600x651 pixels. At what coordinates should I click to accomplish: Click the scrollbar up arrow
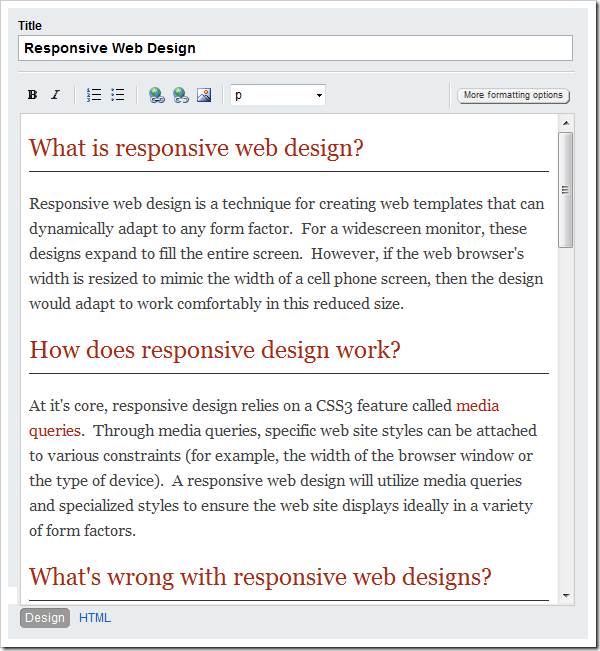coord(566,123)
